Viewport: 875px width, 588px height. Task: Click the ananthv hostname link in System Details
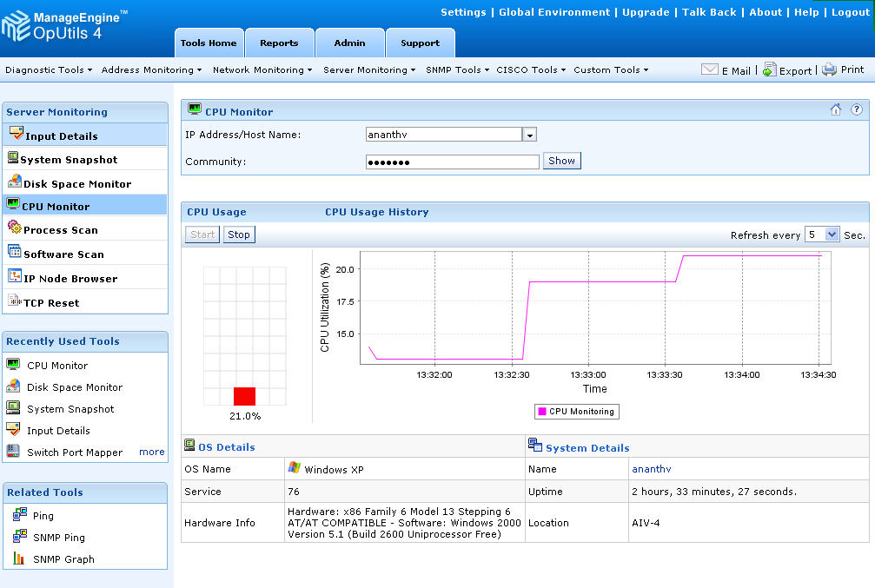652,469
